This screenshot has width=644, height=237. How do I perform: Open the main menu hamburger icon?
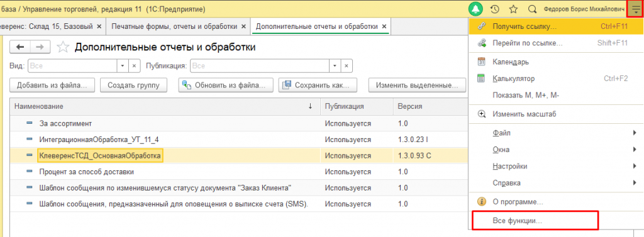pyautogui.click(x=635, y=9)
